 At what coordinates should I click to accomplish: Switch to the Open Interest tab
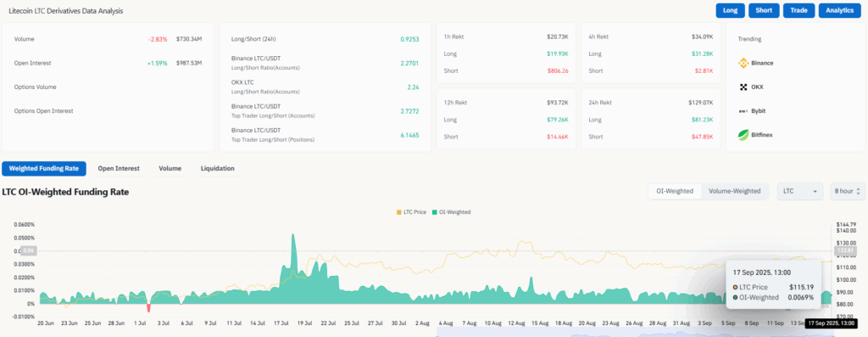coord(119,168)
